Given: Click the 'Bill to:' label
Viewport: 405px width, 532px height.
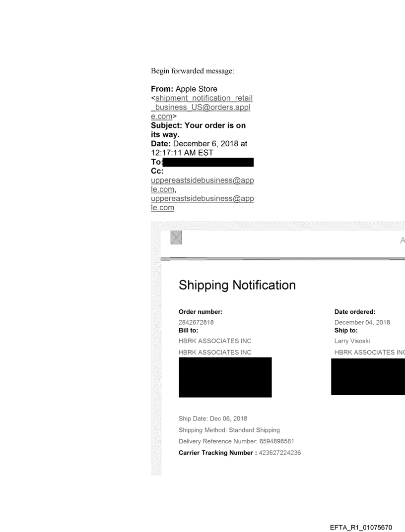Looking at the screenshot, I should coord(188,329).
